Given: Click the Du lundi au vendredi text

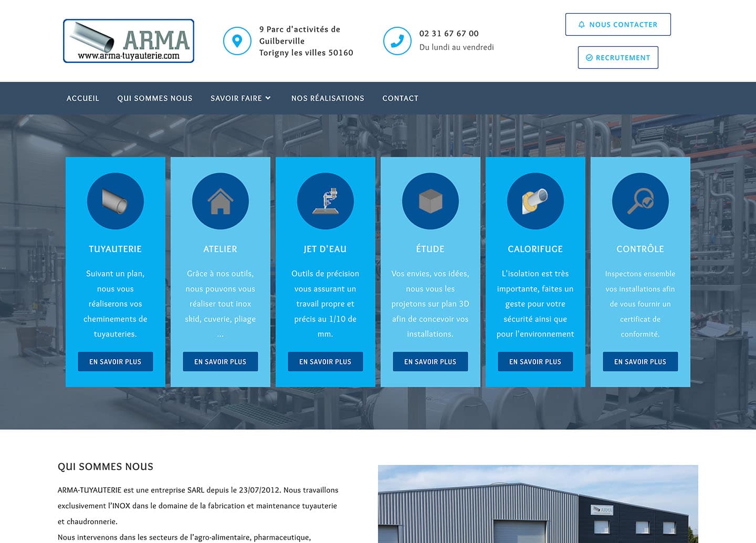Looking at the screenshot, I should coord(457,47).
